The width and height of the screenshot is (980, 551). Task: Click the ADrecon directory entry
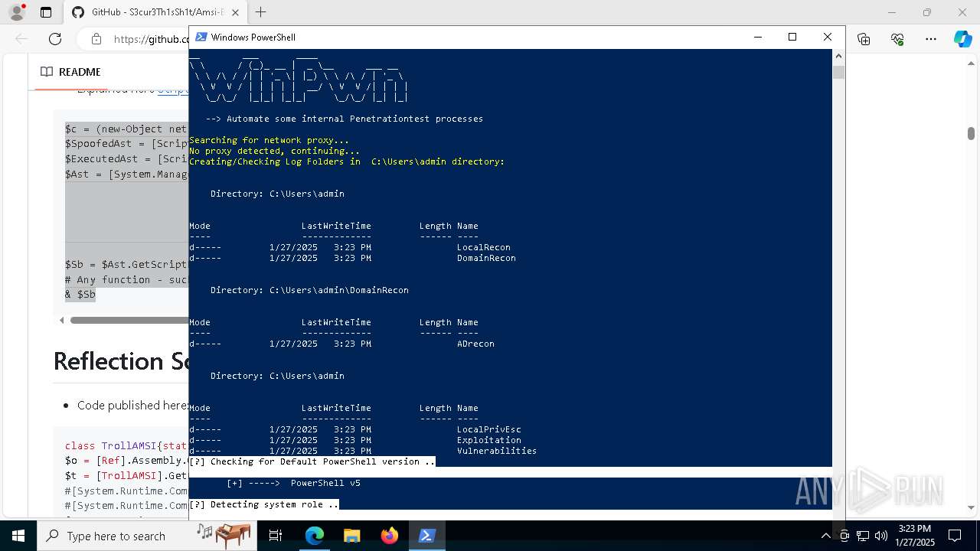tap(475, 344)
